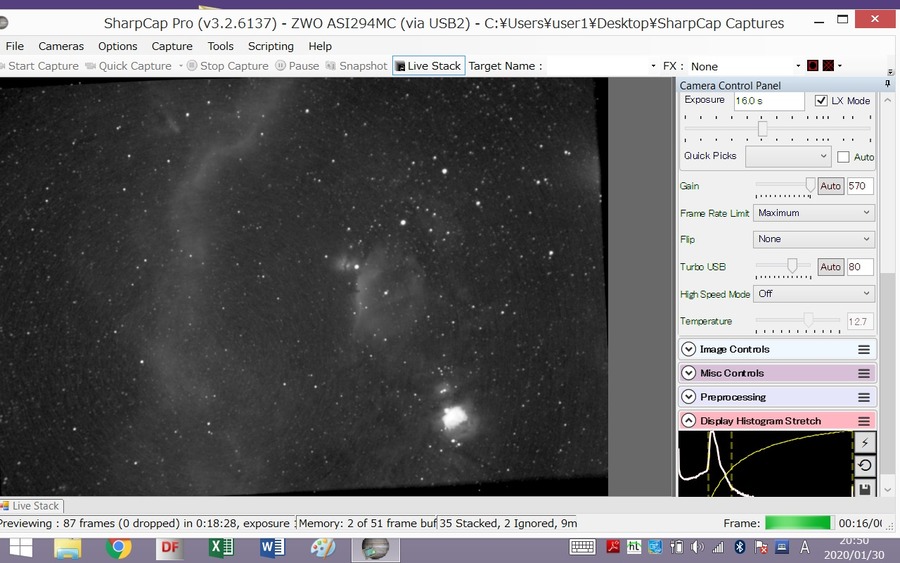Open the touch keyboard from the tray
Viewport: 900px width, 563px height.
coord(582,547)
